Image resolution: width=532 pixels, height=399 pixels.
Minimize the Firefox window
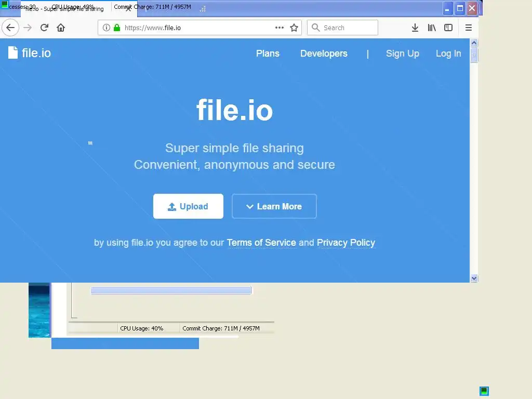point(448,8)
